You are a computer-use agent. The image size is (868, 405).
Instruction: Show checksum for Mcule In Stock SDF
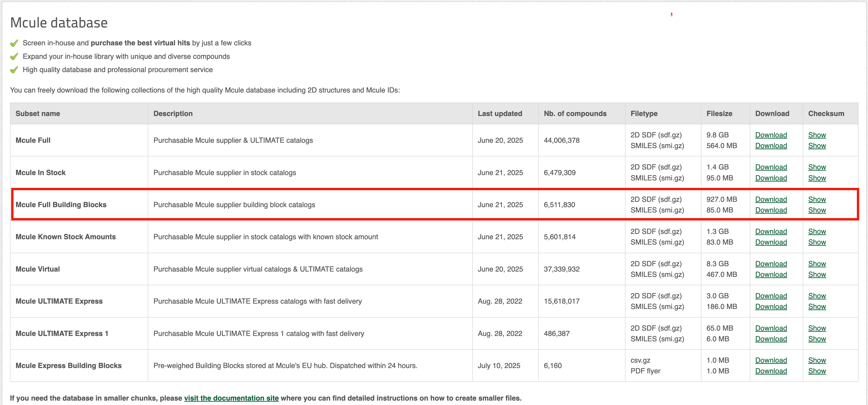(x=817, y=167)
